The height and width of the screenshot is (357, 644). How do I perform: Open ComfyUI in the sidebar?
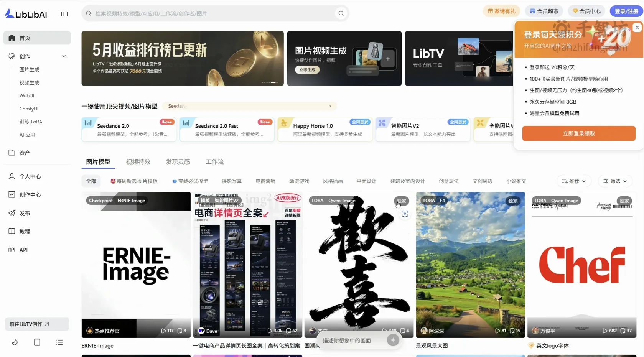(x=29, y=109)
